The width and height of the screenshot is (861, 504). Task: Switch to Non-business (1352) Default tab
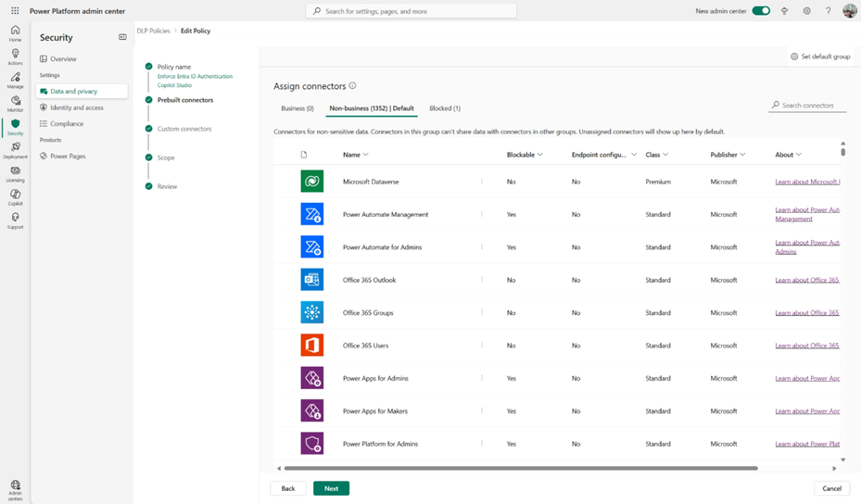coord(372,108)
